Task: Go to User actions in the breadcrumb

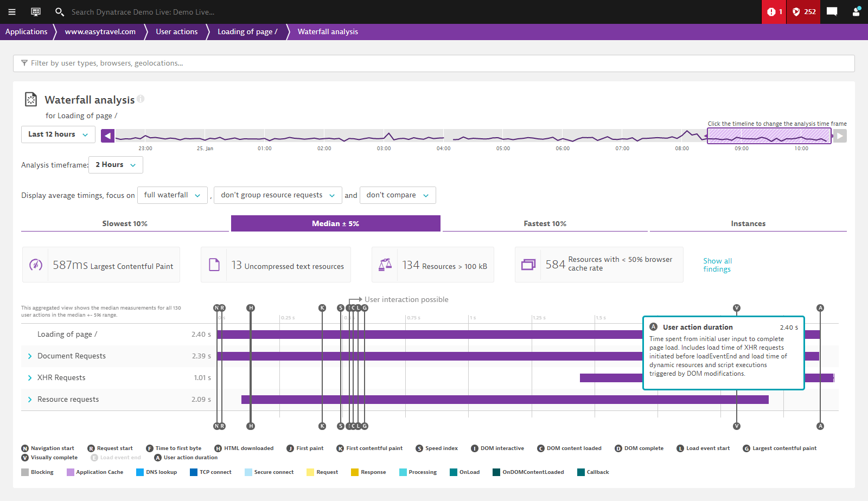Action: point(177,32)
